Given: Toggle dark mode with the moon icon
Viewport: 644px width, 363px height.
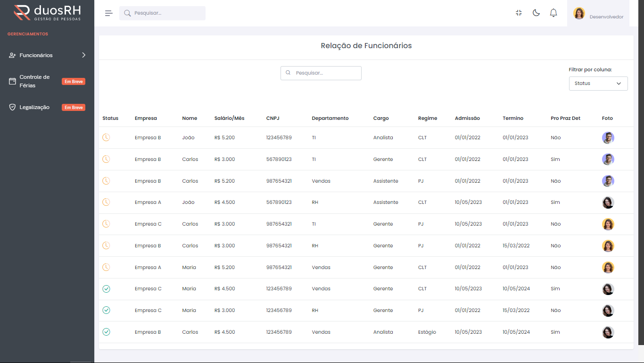Looking at the screenshot, I should point(536,13).
